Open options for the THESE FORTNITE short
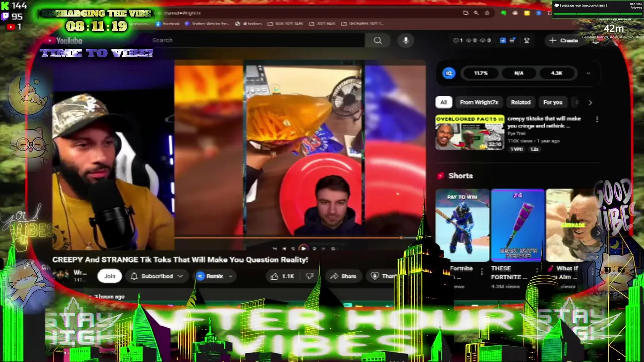Screen dimensions: 644x362 point(537,271)
